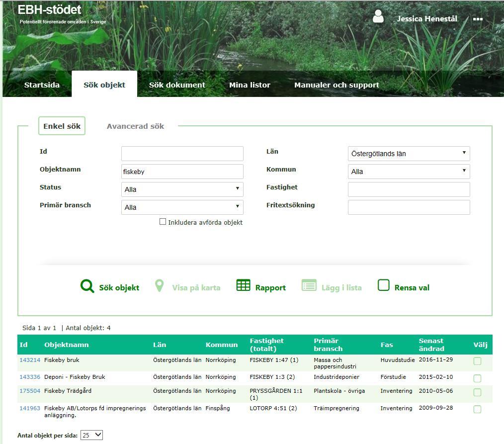
Task: Click the Rapport button label
Action: [x=270, y=288]
